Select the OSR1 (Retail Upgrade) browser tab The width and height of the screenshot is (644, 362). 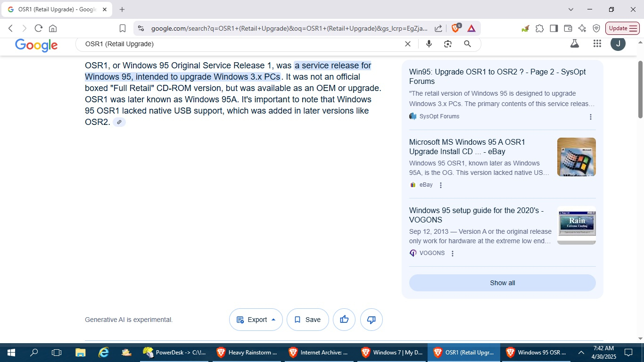click(x=57, y=9)
